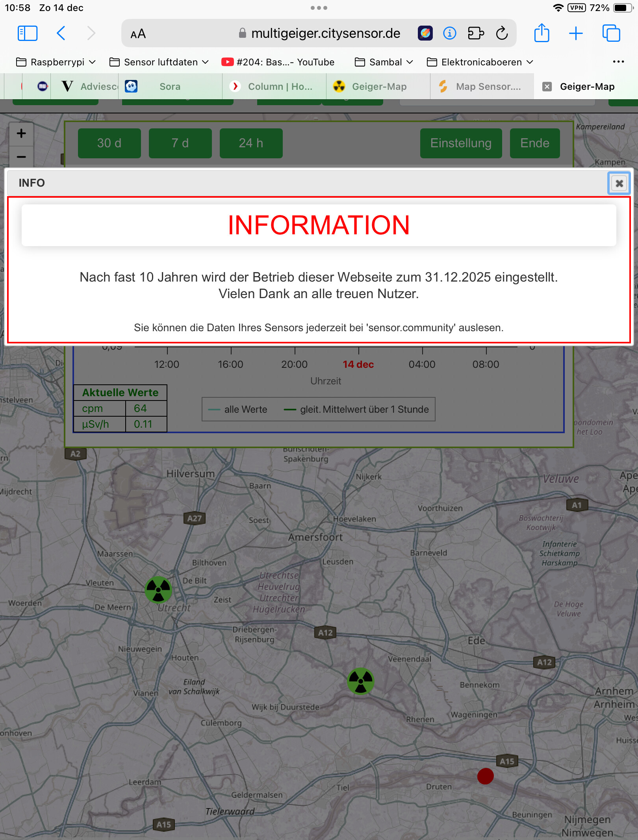Click the red dot sensor near Druten
638x840 pixels.
pos(485,776)
